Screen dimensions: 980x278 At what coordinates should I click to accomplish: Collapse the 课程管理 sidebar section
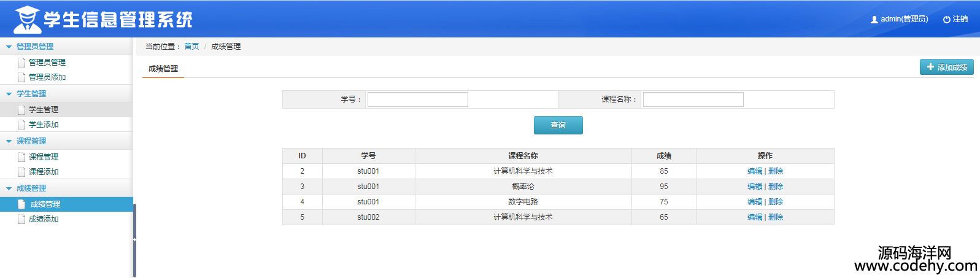coord(9,141)
